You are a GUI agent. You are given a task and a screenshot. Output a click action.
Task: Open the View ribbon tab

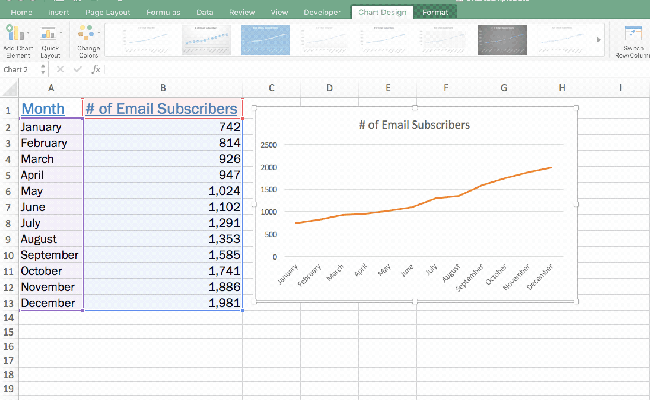pos(279,12)
